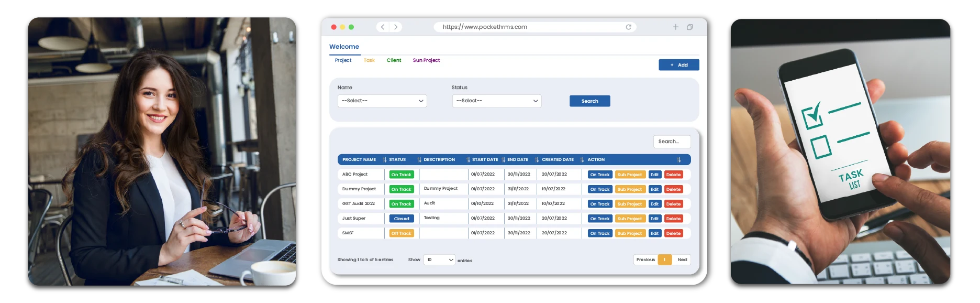
Task: Delete the GST Audit 2022 row
Action: coord(673,204)
